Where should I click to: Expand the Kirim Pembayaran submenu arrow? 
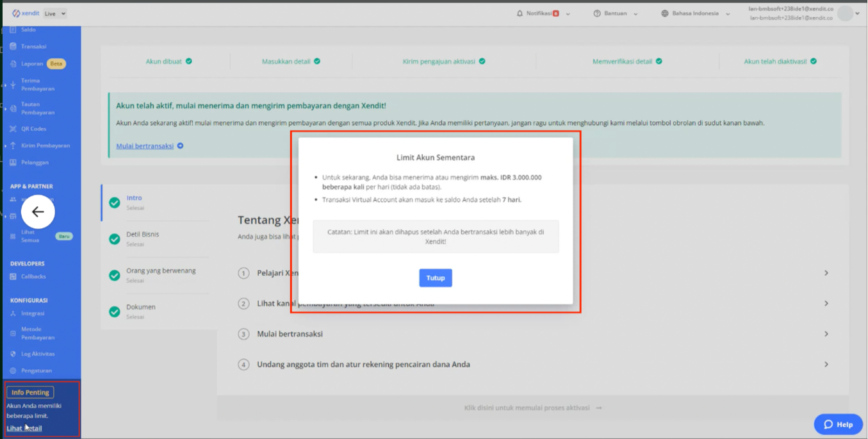[5, 145]
